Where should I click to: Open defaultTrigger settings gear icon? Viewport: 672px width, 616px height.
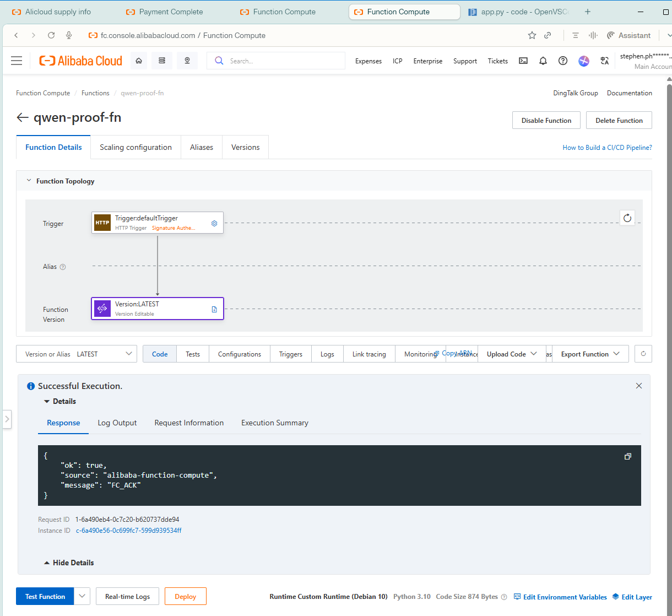[214, 223]
